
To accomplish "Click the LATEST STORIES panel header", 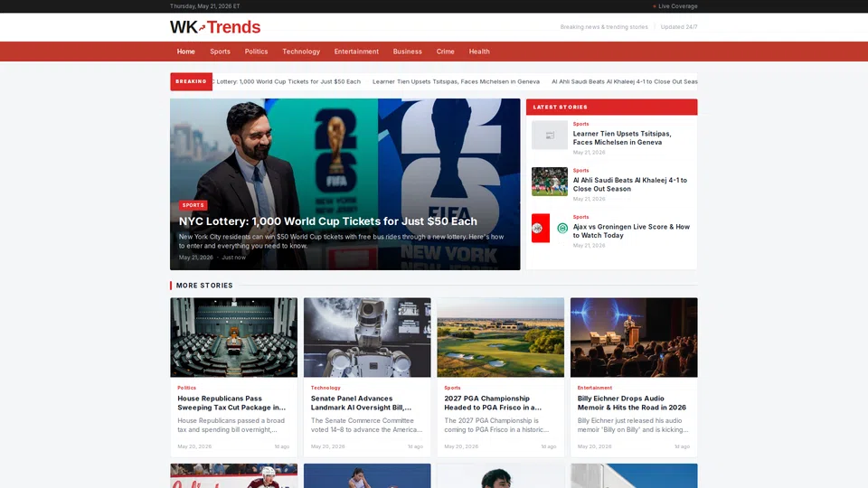I will [612, 107].
